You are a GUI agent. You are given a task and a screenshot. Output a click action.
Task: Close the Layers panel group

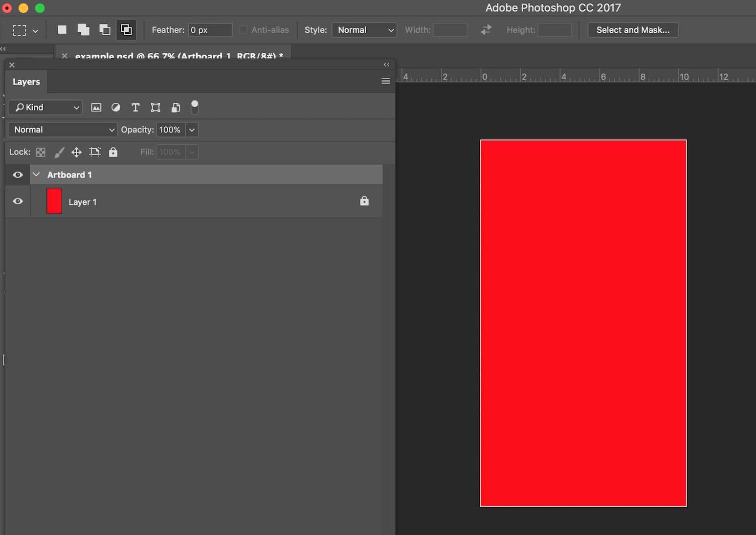pyautogui.click(x=12, y=65)
